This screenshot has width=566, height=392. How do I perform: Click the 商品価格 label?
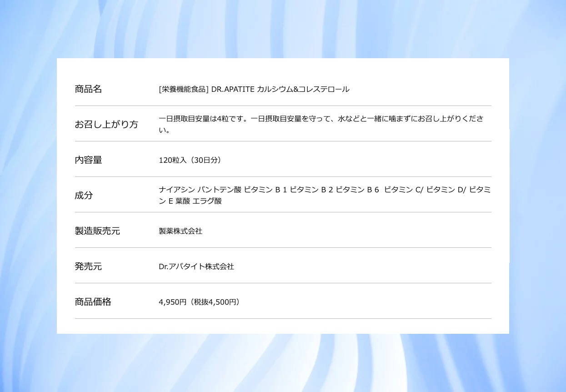pos(93,302)
